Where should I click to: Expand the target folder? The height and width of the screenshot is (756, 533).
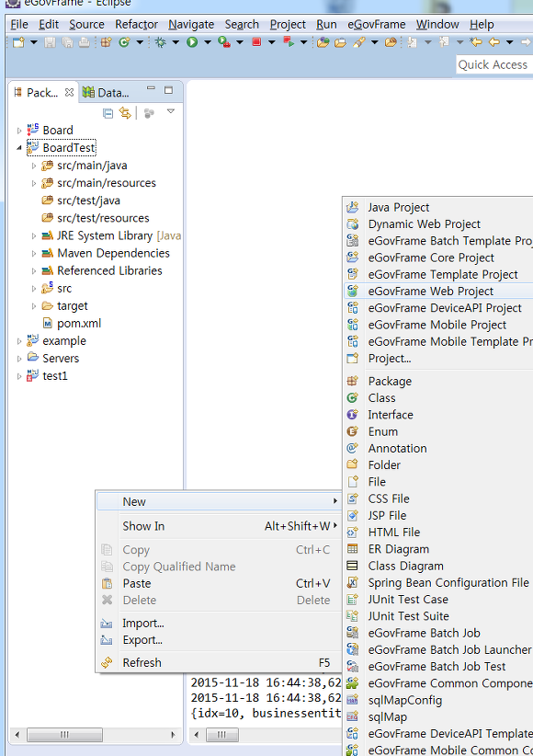coord(34,306)
